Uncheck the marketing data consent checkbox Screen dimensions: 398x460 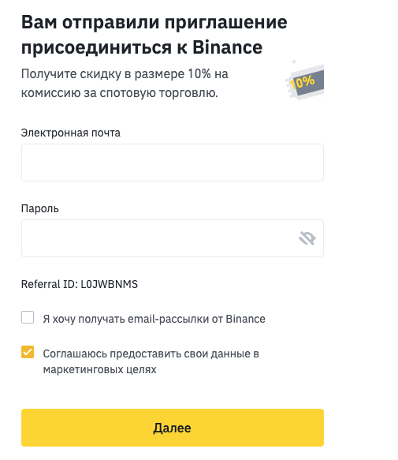point(28,352)
